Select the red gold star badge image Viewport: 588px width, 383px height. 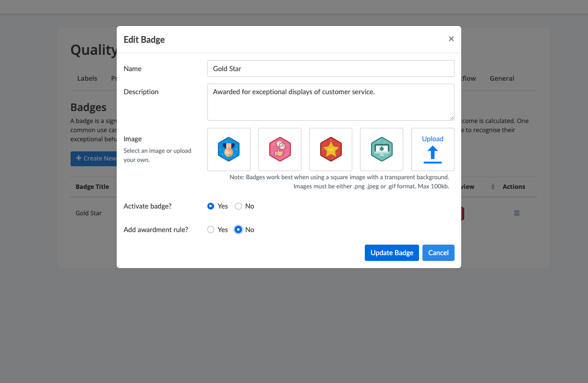click(331, 149)
